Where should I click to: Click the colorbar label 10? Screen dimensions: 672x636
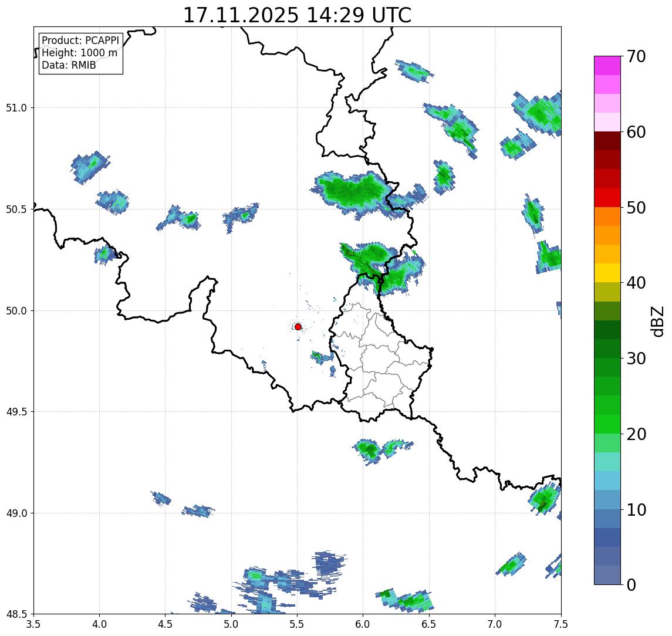636,510
